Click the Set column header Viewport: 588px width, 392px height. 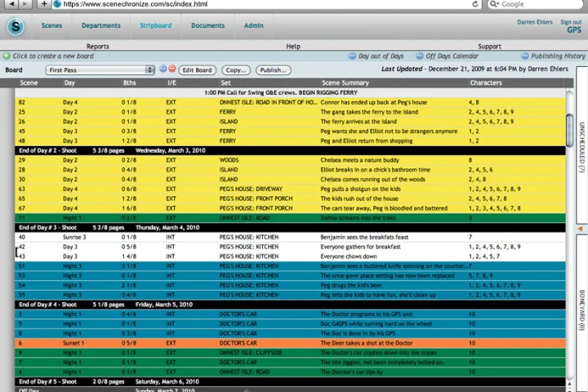(x=225, y=82)
